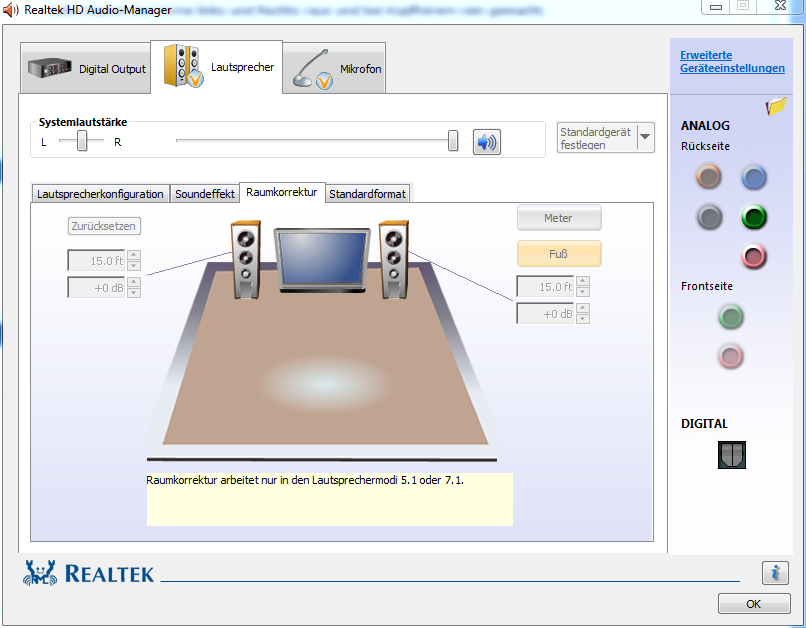
Task: Click the active green rear panel jack
Action: (x=754, y=217)
